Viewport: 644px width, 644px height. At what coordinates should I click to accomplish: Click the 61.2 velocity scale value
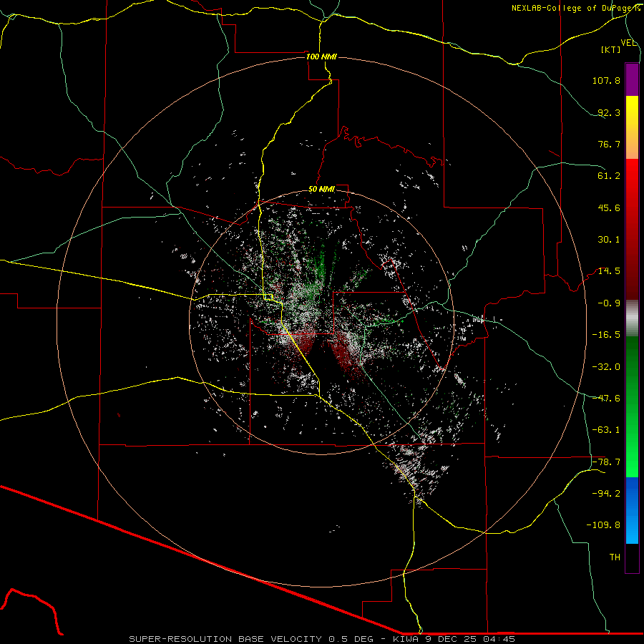pos(609,176)
